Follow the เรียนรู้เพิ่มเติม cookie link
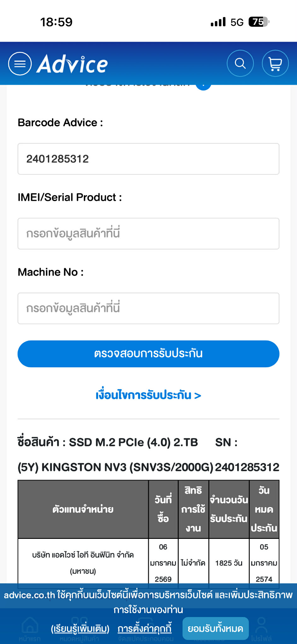297x644 pixels. (80, 629)
